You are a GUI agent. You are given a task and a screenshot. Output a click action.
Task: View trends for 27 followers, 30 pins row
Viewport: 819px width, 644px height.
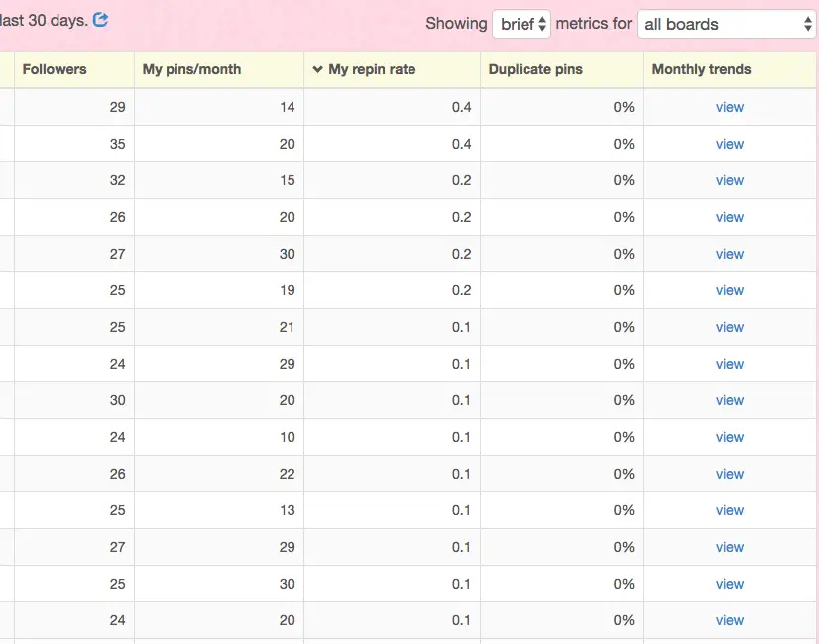tap(729, 254)
